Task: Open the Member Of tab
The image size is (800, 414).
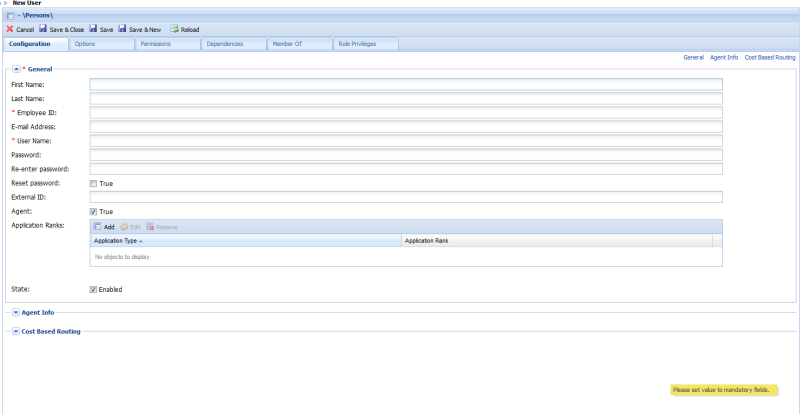Action: (287, 44)
